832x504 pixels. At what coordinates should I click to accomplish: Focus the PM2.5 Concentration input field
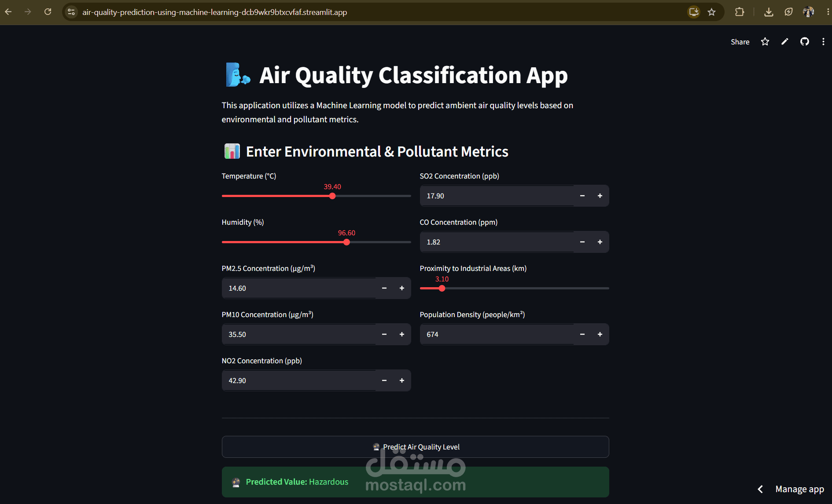pos(299,288)
